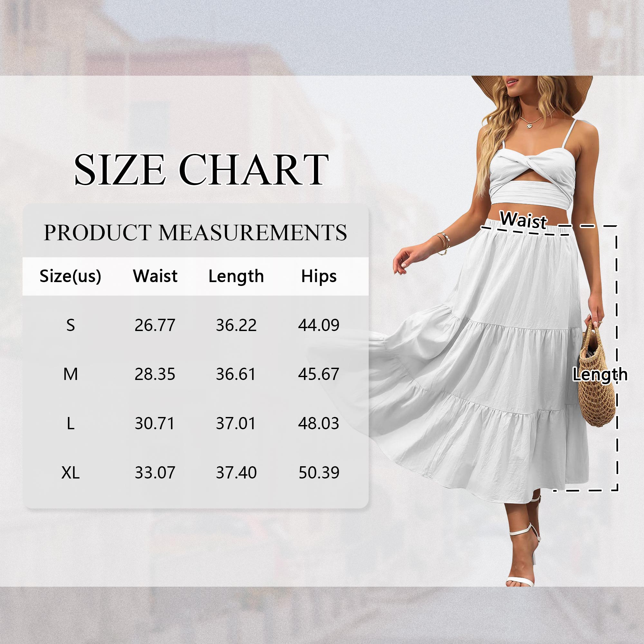Click hips value 48.03
644x644 pixels.
point(319,423)
